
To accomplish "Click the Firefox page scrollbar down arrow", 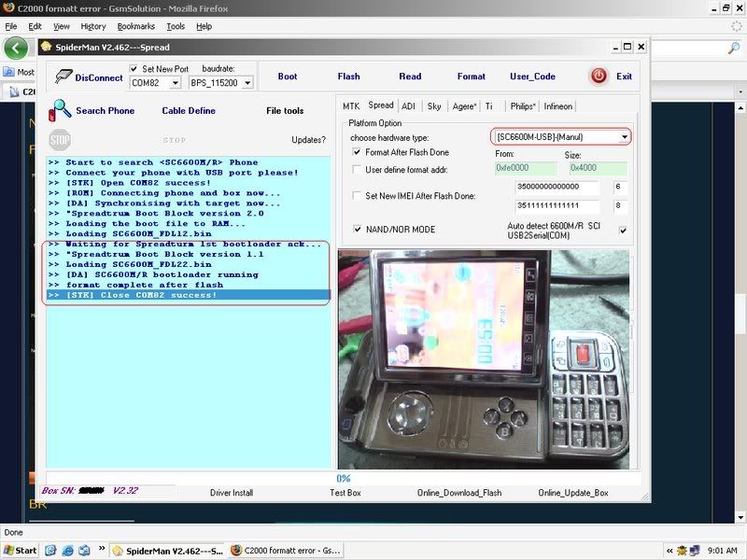I will point(740,518).
